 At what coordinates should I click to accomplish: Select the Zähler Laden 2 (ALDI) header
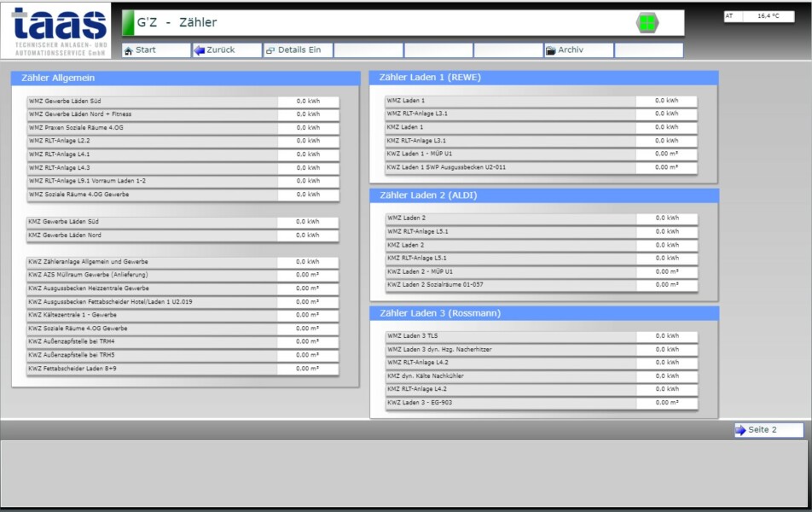click(543, 195)
